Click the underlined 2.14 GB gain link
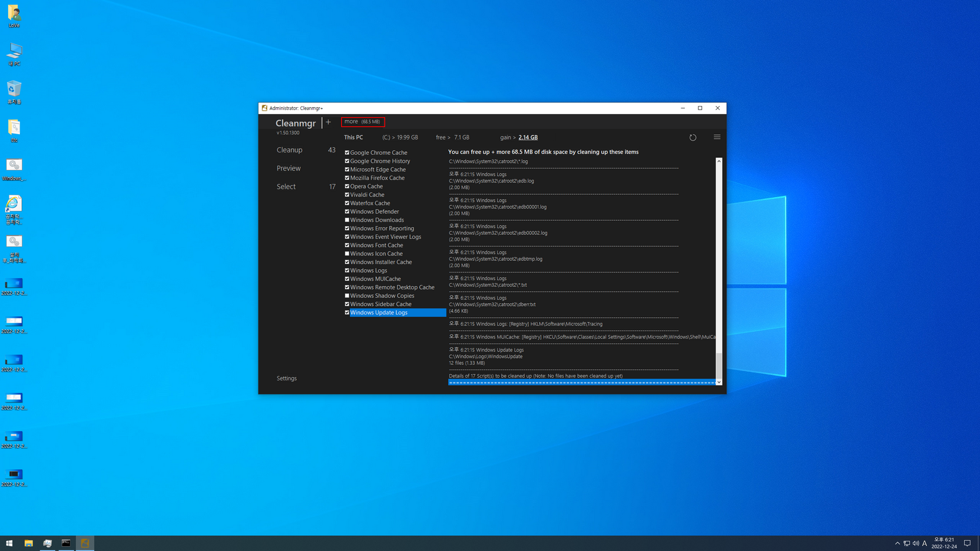The height and width of the screenshot is (551, 980). click(x=528, y=137)
